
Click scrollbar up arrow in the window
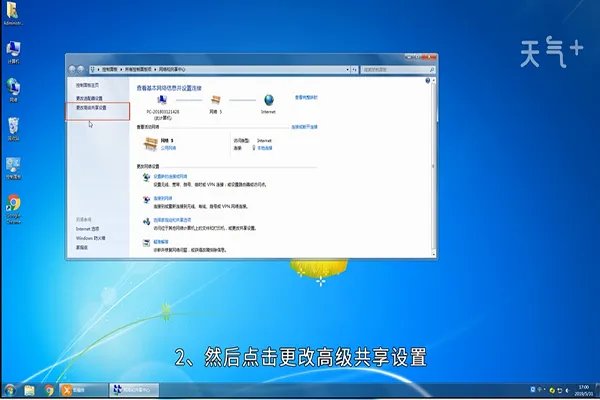tap(434, 80)
